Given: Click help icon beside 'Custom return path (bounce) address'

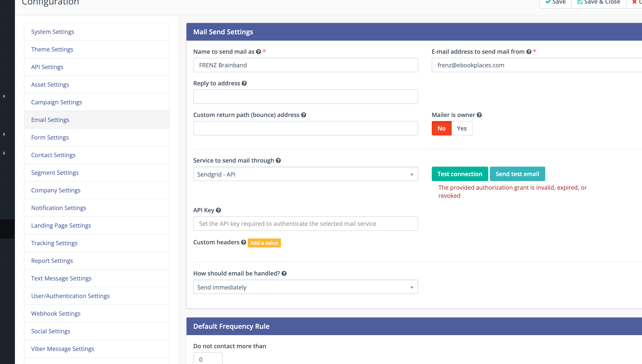Looking at the screenshot, I should coord(304,115).
